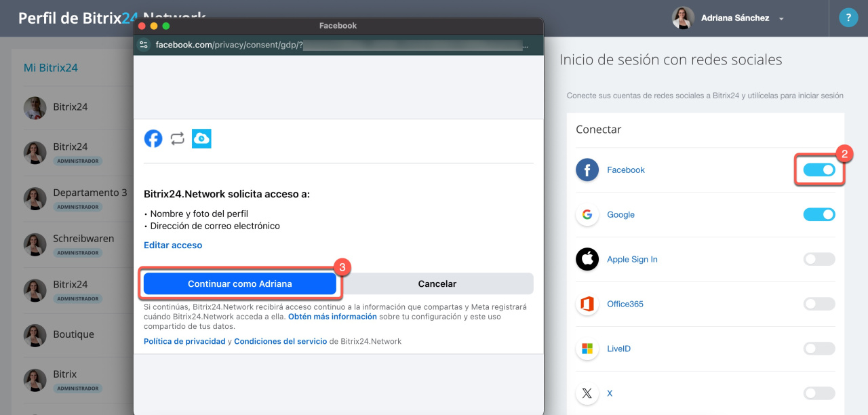Open Adriana Sánchez profile avatar
Screen dimensions: 868x415
683,18
